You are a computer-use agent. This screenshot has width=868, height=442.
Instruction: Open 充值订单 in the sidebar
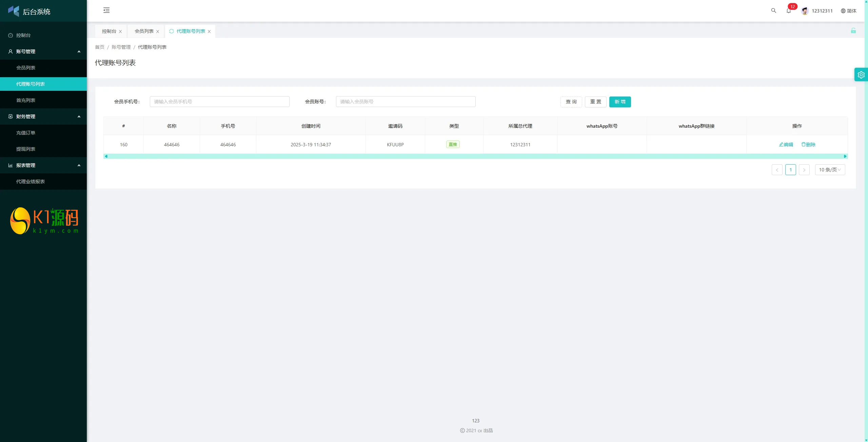[x=26, y=133]
